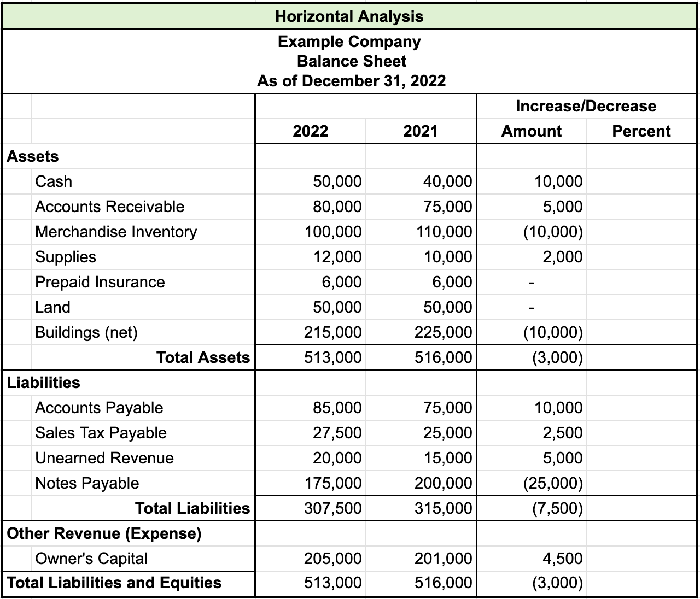This screenshot has width=700, height=599.
Task: Select Cash 2022 value 50,000
Action: coord(337,181)
